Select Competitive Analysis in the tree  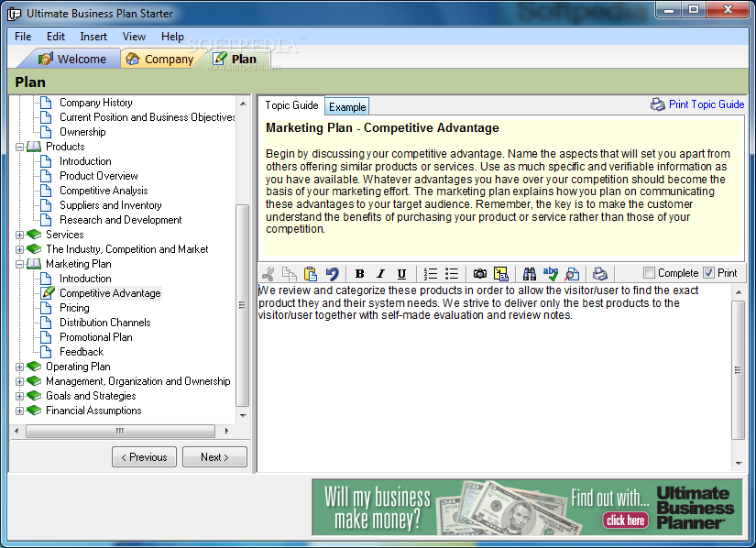[104, 191]
